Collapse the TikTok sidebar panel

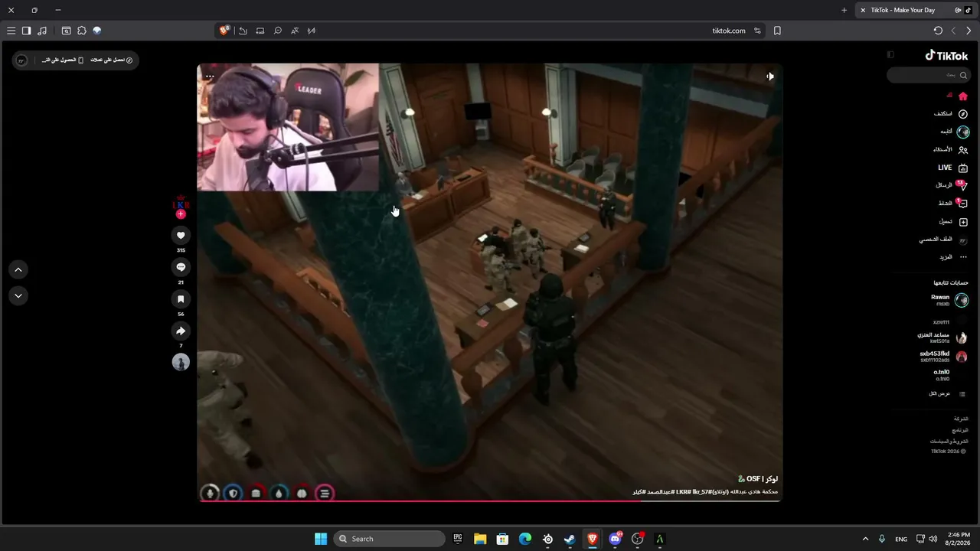[x=890, y=55]
